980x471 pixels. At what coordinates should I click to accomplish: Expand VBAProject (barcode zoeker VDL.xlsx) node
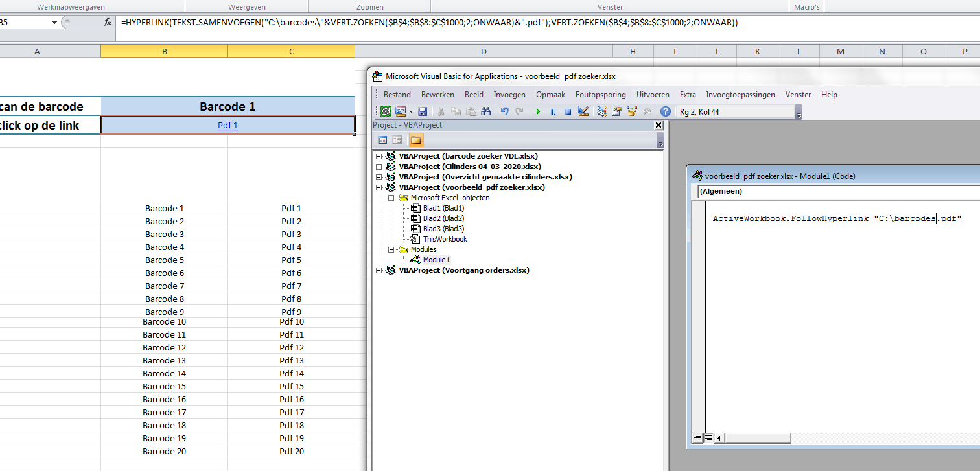pos(379,156)
